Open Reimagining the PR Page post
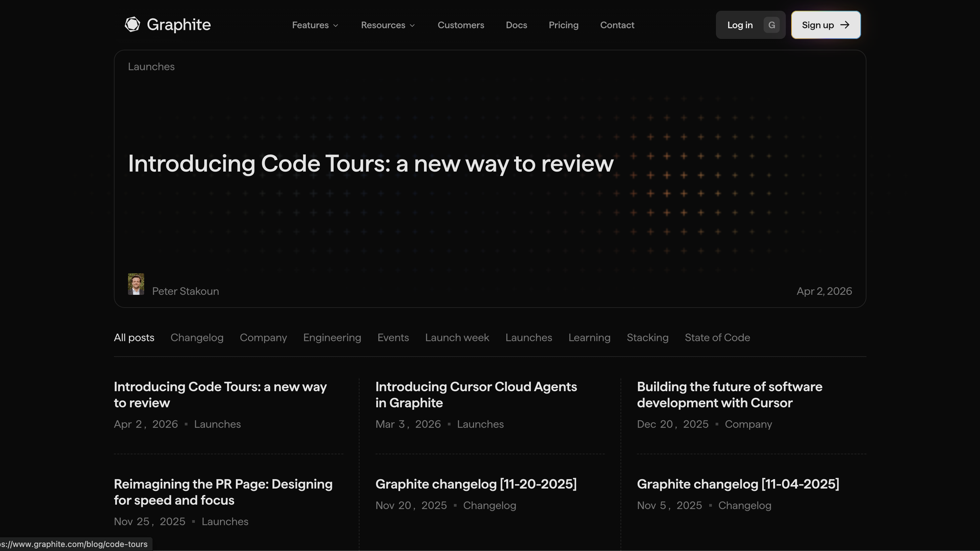The image size is (980, 551). pyautogui.click(x=223, y=492)
